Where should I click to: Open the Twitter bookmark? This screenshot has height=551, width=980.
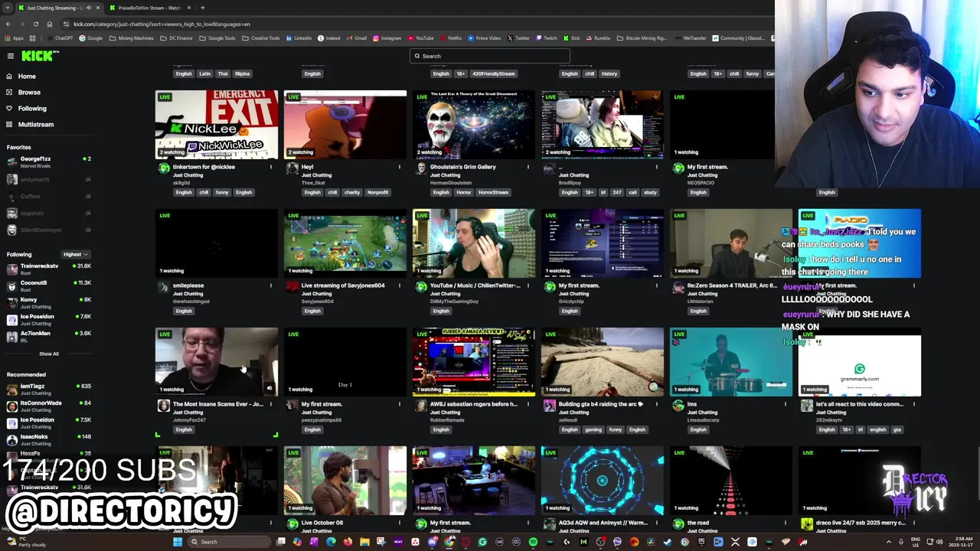coord(518,38)
